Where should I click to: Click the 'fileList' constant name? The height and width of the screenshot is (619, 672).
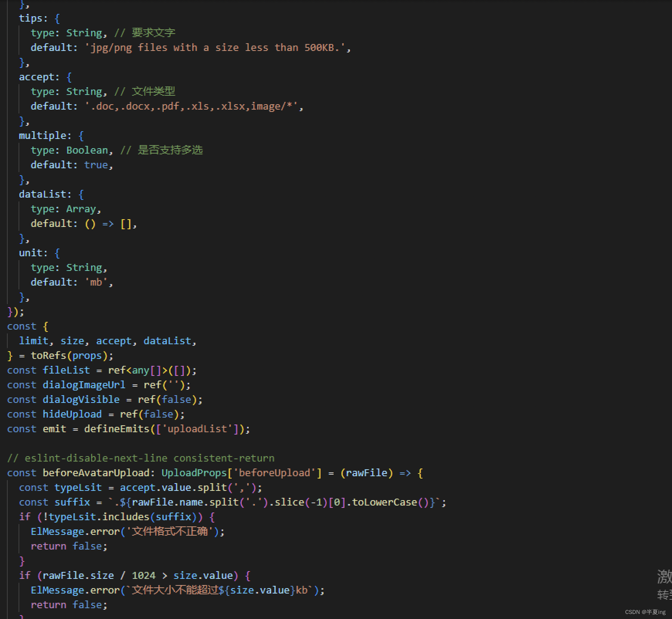(x=66, y=370)
